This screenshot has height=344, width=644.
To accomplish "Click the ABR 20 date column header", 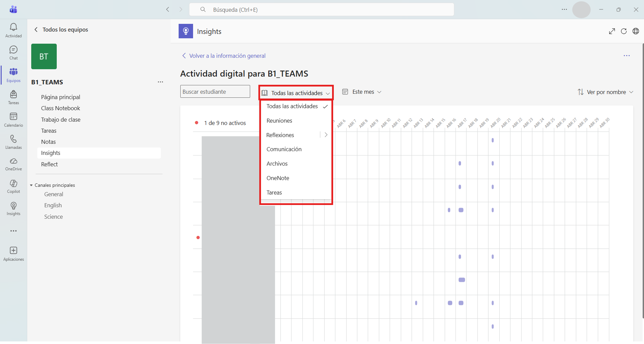I will pos(495,123).
